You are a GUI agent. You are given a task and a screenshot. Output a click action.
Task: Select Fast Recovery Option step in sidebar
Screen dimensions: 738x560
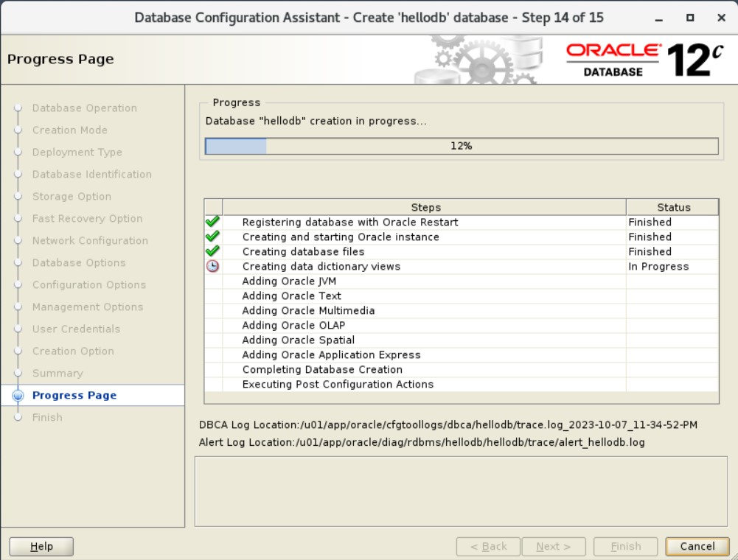87,218
